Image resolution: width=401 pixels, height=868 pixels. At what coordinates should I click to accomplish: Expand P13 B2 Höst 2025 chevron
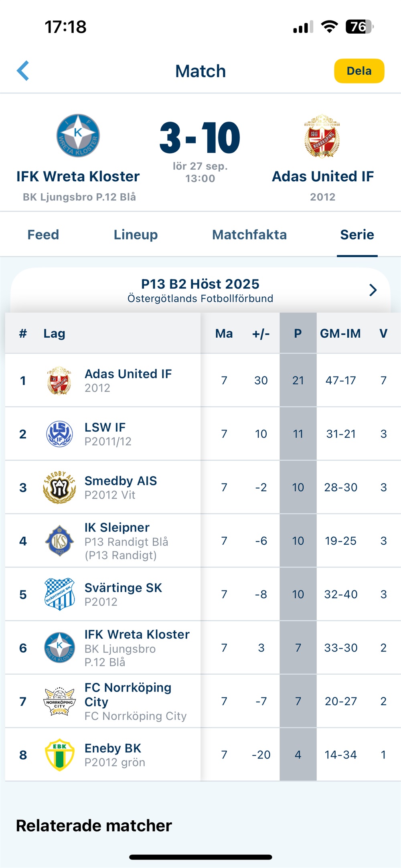[x=373, y=290]
